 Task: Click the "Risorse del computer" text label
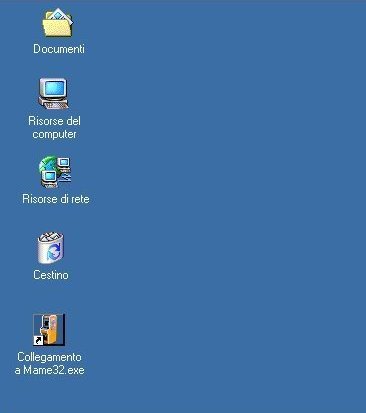click(54, 127)
